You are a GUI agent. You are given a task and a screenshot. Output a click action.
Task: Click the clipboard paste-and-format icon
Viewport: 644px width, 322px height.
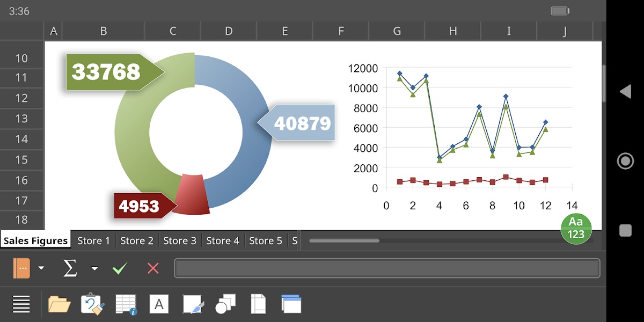[x=92, y=304]
